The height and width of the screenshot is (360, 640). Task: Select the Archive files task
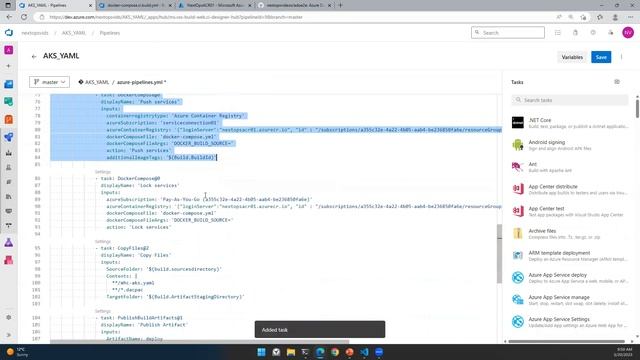[x=570, y=233]
